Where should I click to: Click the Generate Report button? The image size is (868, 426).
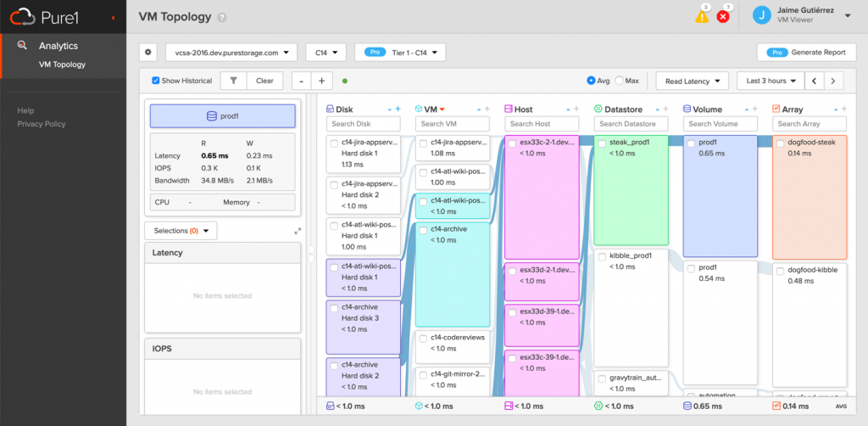pyautogui.click(x=805, y=52)
